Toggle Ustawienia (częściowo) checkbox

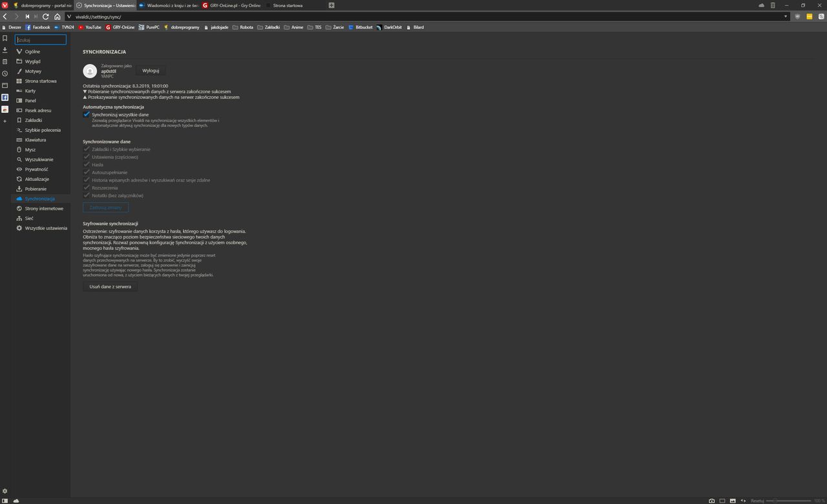coord(87,157)
